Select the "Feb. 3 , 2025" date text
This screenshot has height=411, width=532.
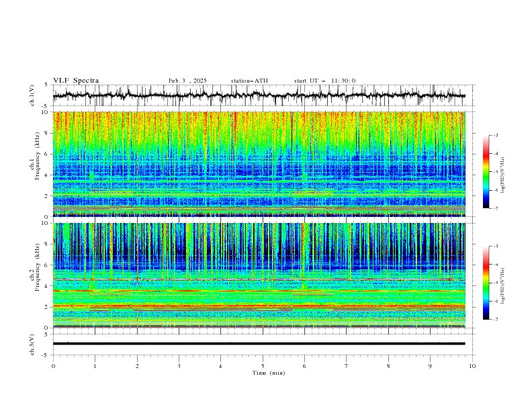187,81
